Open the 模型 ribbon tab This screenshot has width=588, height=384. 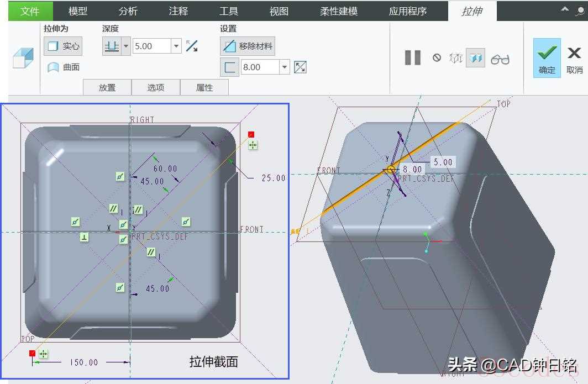[x=77, y=11]
